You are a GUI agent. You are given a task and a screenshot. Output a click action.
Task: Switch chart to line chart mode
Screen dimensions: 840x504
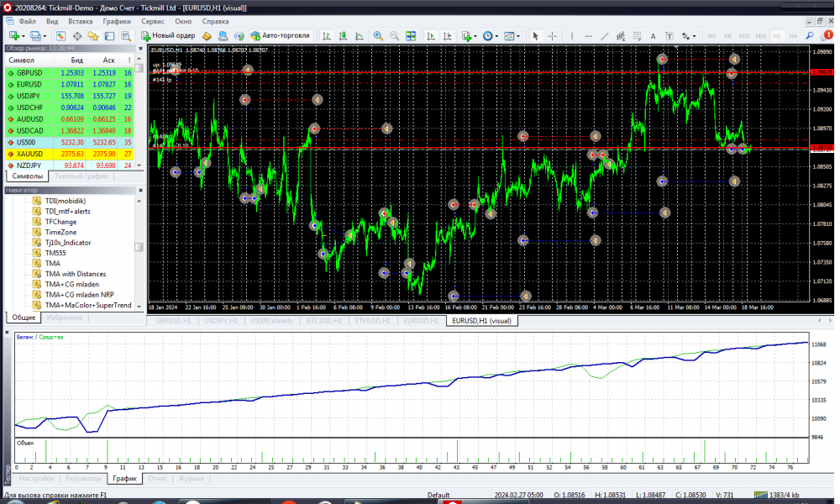(x=360, y=36)
